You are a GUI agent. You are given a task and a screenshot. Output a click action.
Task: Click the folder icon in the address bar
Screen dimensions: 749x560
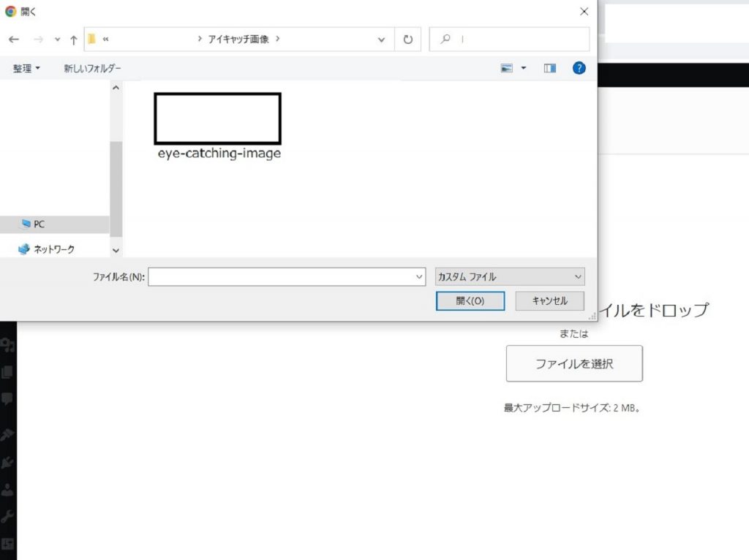pyautogui.click(x=91, y=39)
